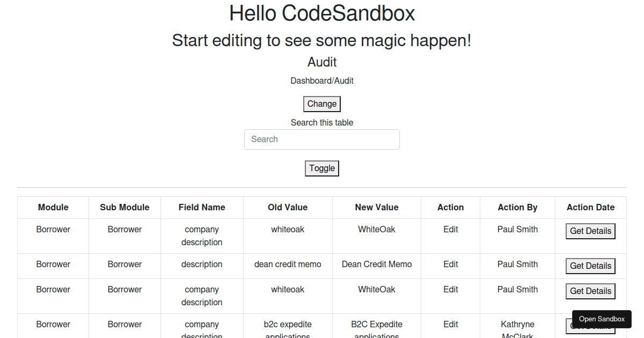Sort the table by the Sub Module column
The image size is (644, 338).
point(125,207)
